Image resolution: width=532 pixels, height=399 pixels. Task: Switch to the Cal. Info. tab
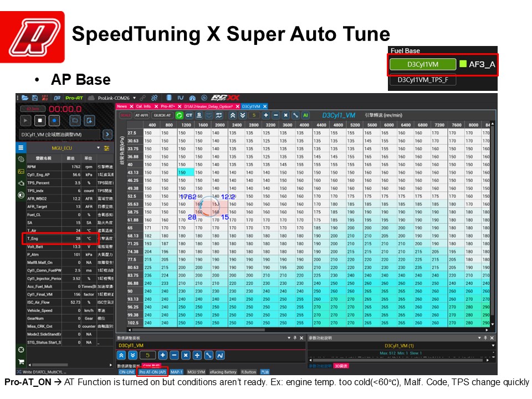point(144,106)
